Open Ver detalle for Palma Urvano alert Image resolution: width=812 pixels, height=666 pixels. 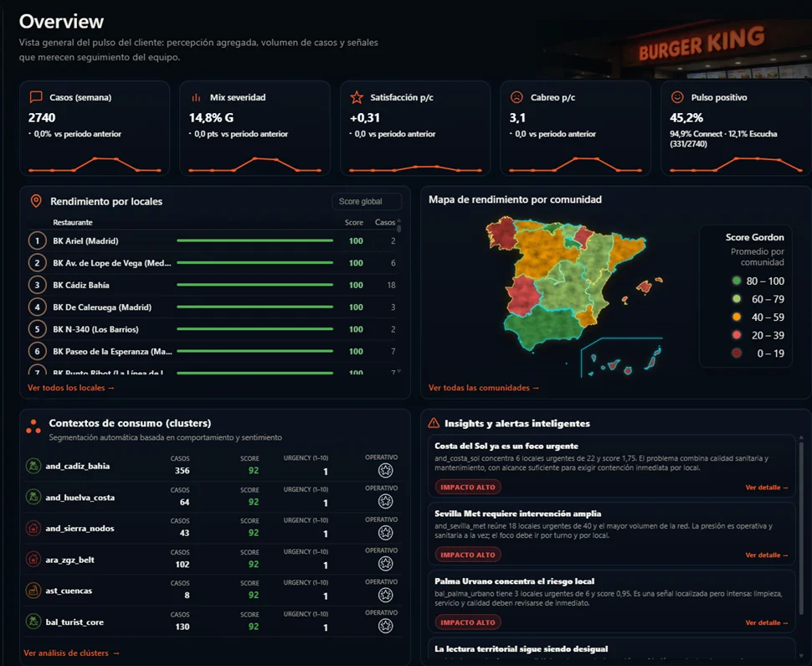(x=767, y=622)
